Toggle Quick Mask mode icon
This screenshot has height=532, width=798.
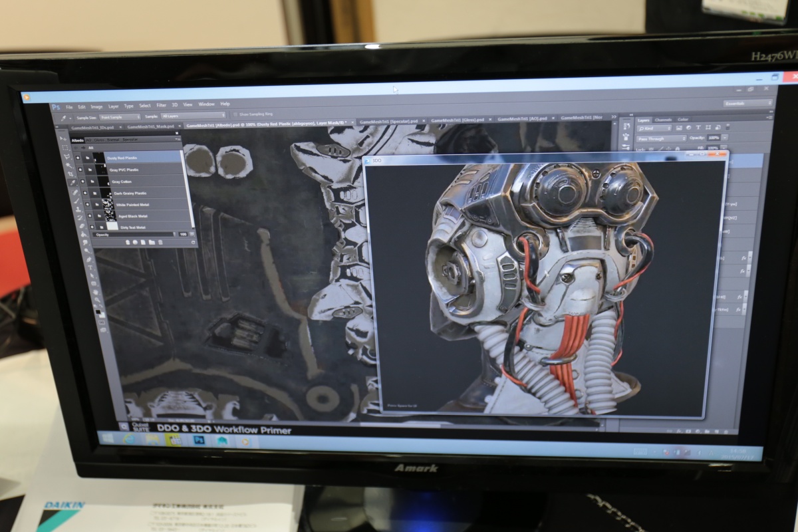point(102,323)
